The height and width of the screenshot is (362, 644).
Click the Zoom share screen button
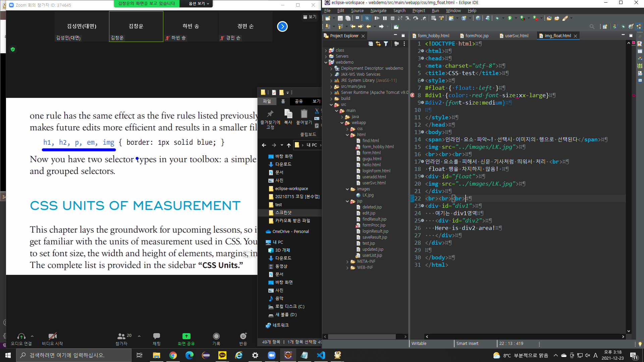pyautogui.click(x=186, y=338)
